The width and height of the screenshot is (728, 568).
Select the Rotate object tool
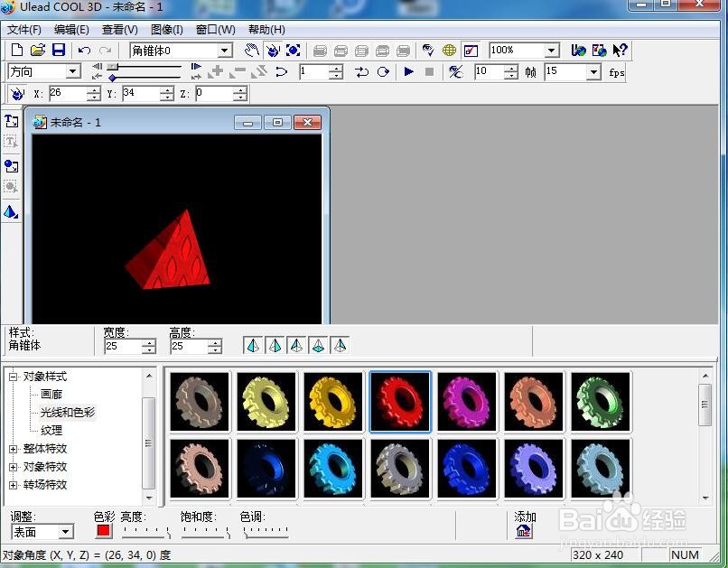click(273, 51)
